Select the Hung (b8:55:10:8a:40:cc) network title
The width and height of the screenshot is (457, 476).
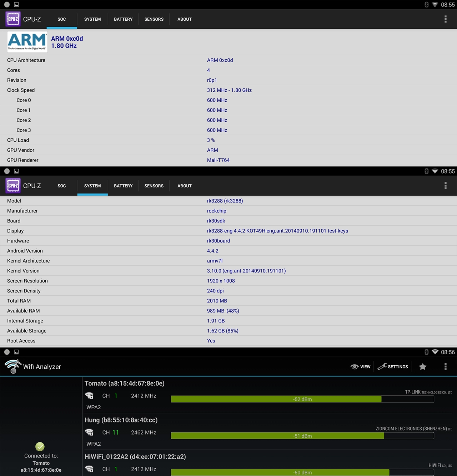pos(121,420)
